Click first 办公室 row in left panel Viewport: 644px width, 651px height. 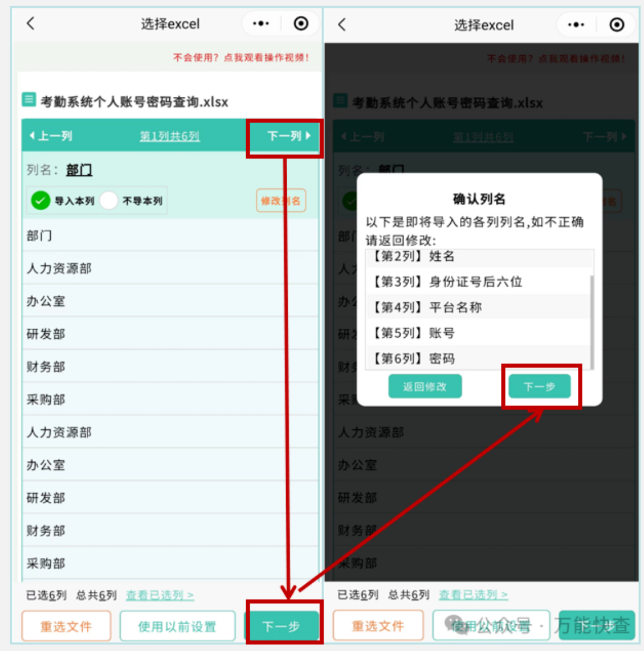click(170, 301)
